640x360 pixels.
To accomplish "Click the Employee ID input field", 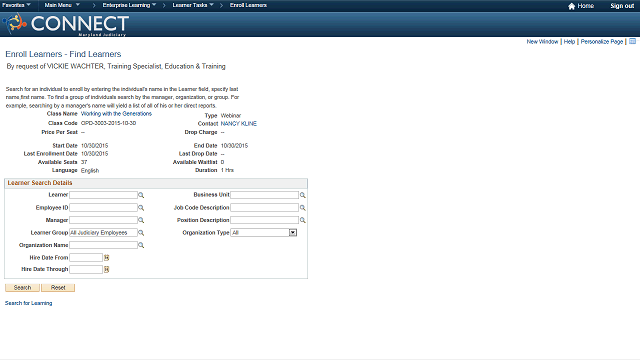I will point(103,208).
